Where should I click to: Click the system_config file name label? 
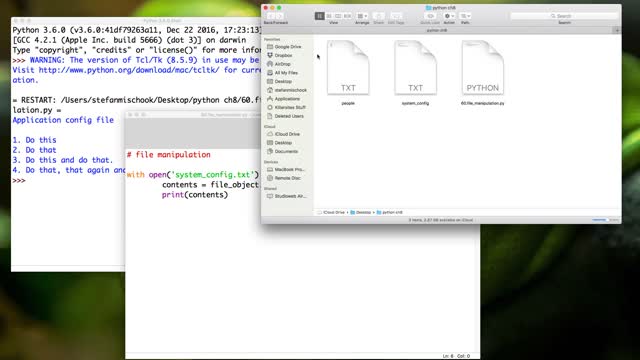click(x=415, y=103)
